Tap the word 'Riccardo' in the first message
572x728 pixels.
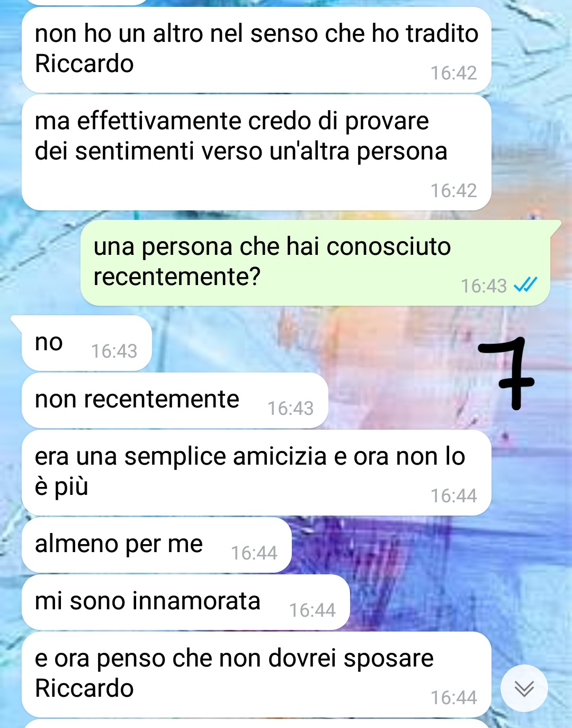84,64
